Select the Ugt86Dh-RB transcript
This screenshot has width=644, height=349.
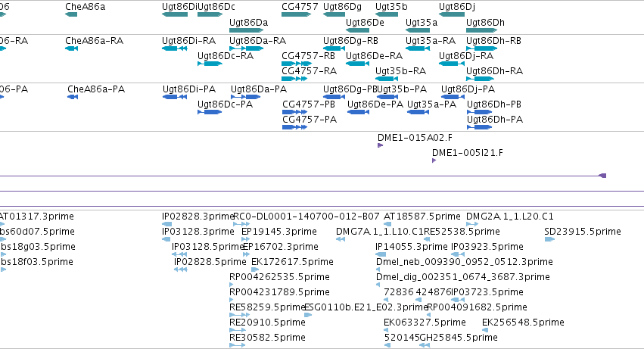pyautogui.click(x=482, y=48)
